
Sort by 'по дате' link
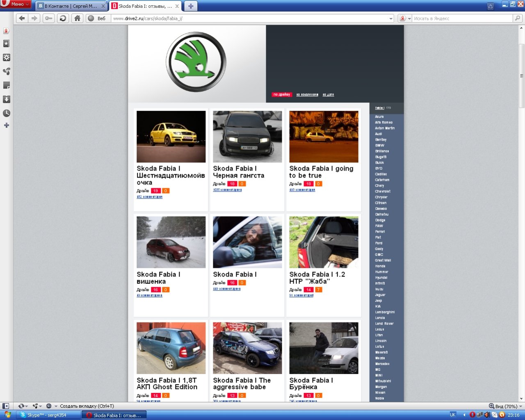click(328, 95)
